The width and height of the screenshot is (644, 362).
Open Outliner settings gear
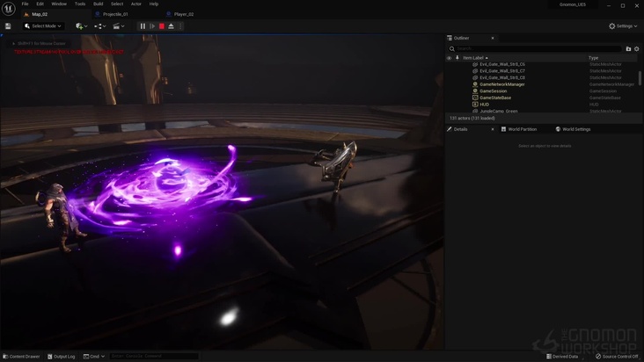637,49
